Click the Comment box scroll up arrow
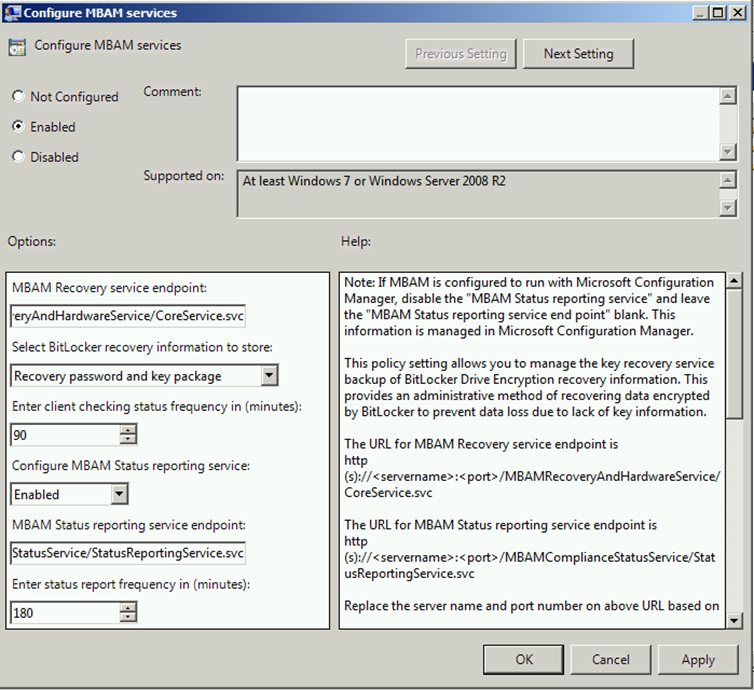 coord(728,96)
